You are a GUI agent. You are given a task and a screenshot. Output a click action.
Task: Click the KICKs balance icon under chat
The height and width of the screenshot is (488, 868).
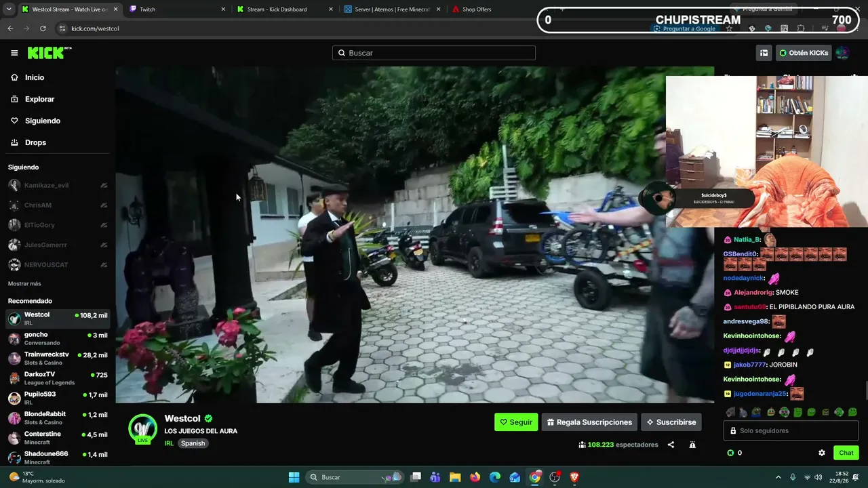click(730, 453)
